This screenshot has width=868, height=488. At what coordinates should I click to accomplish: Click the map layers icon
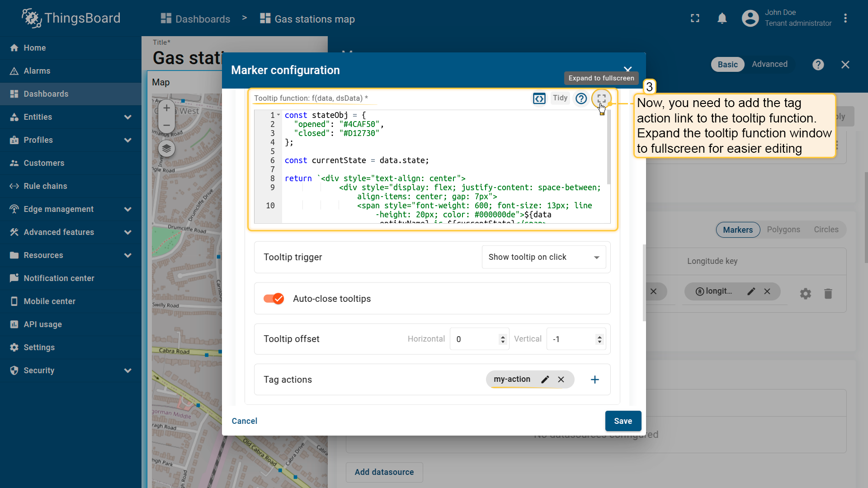pos(166,148)
